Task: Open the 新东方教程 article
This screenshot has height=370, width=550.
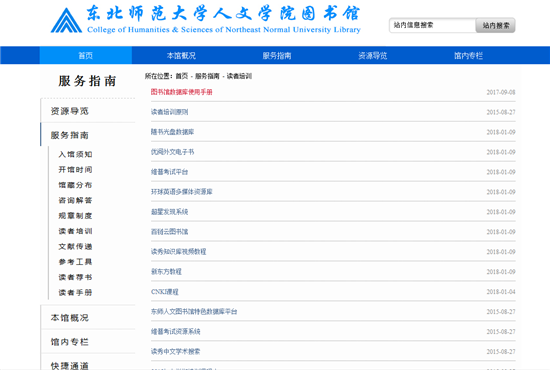Action: (166, 271)
